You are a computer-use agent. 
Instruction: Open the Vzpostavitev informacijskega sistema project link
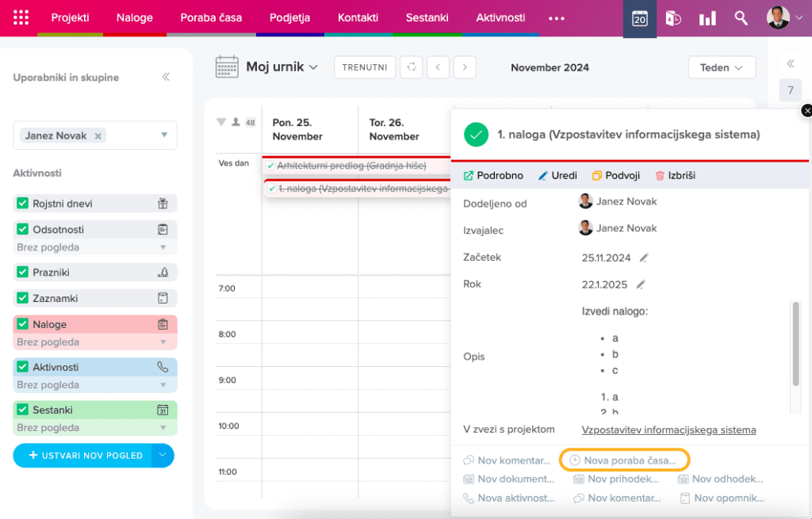tap(668, 430)
